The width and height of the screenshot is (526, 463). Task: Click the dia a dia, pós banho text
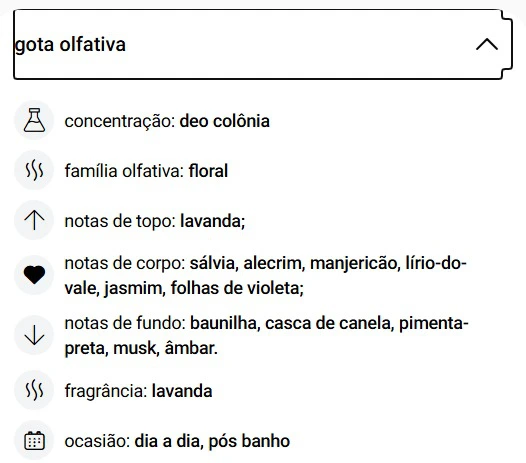pyautogui.click(x=212, y=441)
